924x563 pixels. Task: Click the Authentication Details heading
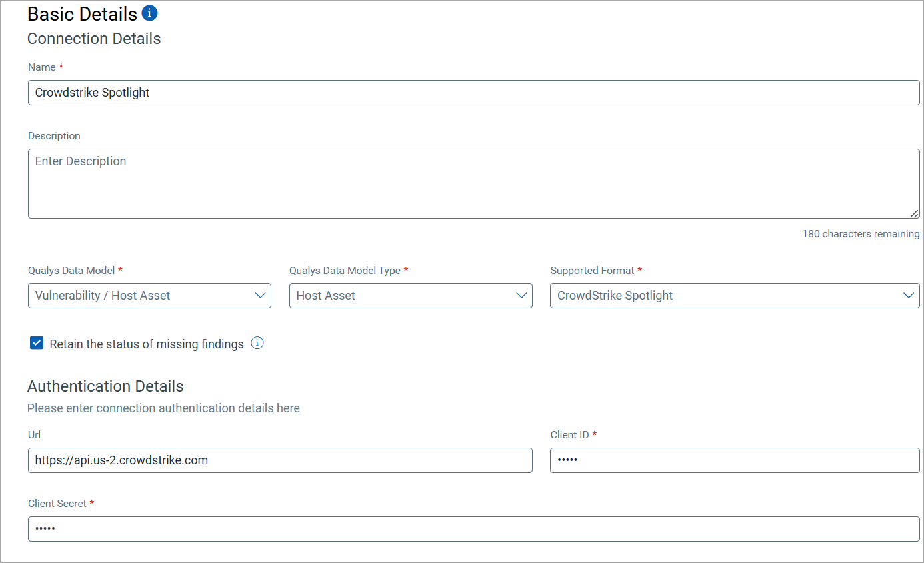click(x=105, y=386)
